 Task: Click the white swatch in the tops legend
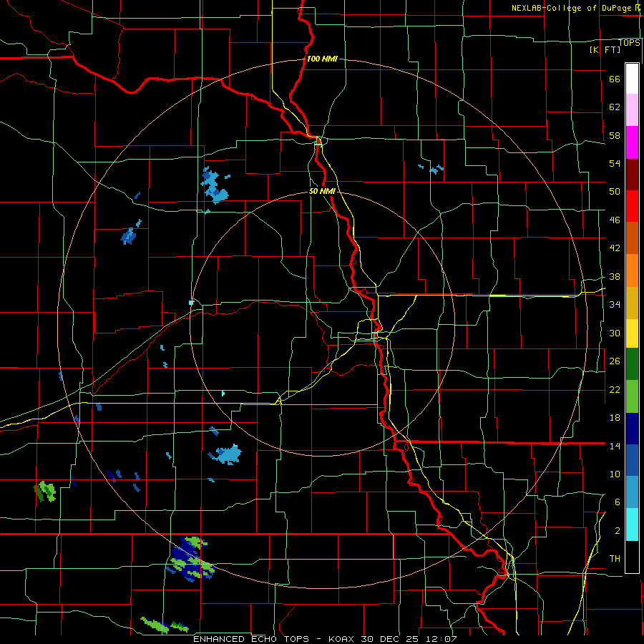632,79
